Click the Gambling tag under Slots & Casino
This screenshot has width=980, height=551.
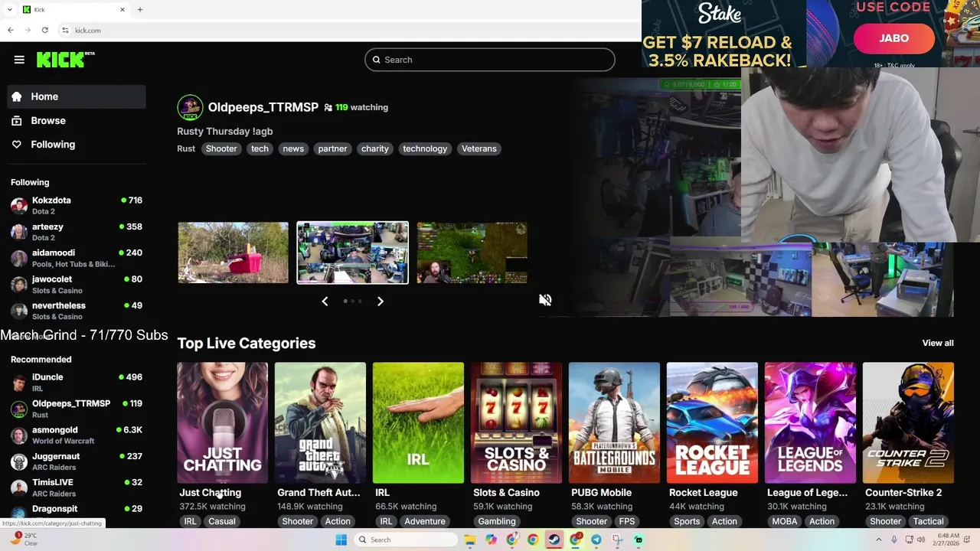pyautogui.click(x=497, y=521)
